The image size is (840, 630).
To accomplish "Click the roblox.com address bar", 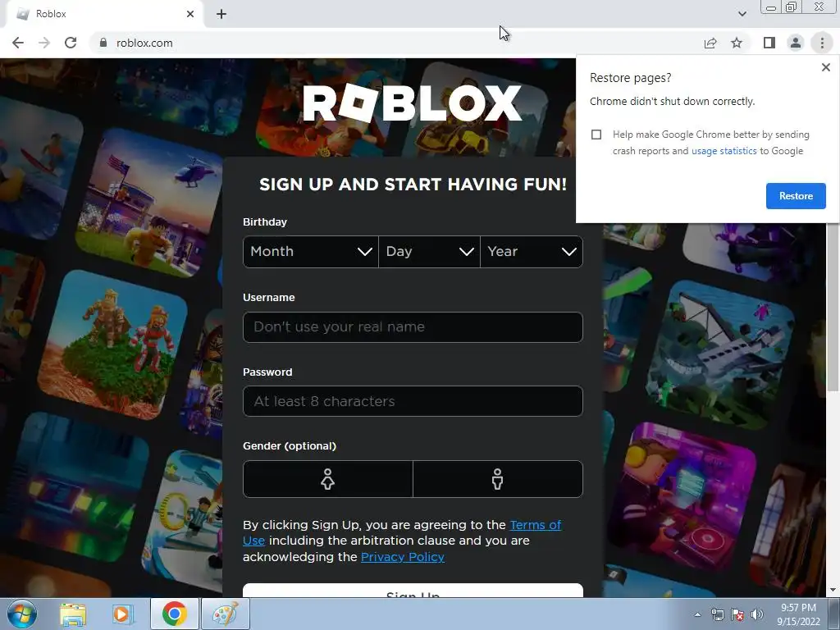I will (x=396, y=43).
